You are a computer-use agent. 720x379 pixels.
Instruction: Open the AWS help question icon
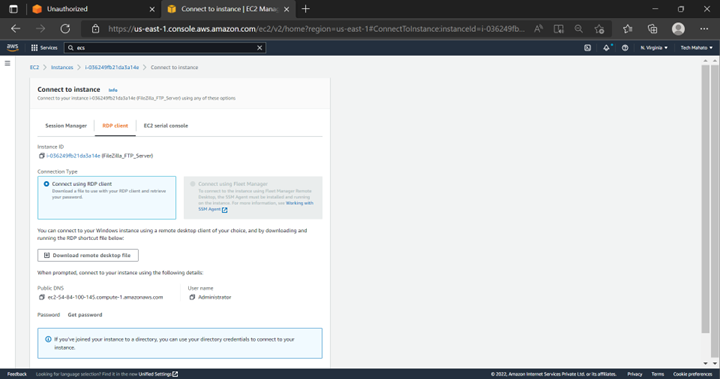[625, 48]
